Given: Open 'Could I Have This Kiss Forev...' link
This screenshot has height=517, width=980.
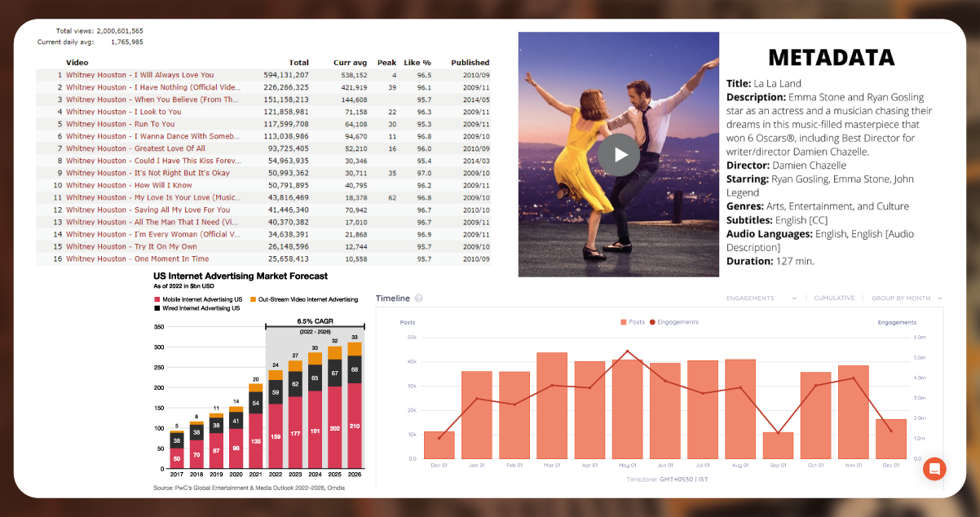Looking at the screenshot, I should click(153, 161).
